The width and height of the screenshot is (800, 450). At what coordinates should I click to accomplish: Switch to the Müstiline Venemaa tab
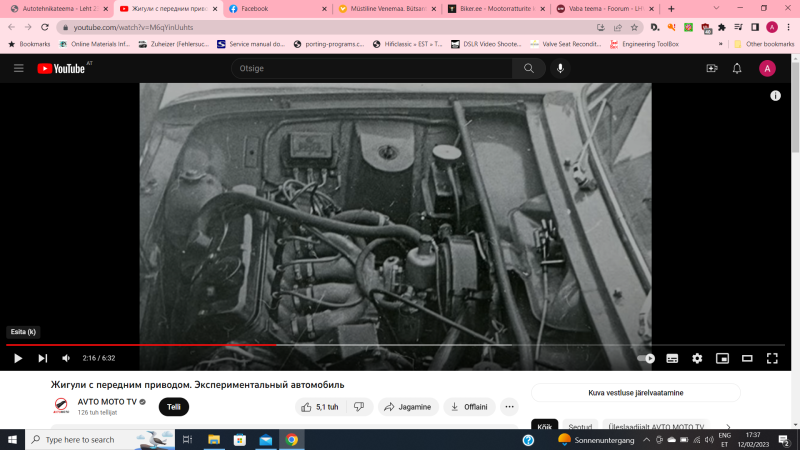(x=387, y=9)
